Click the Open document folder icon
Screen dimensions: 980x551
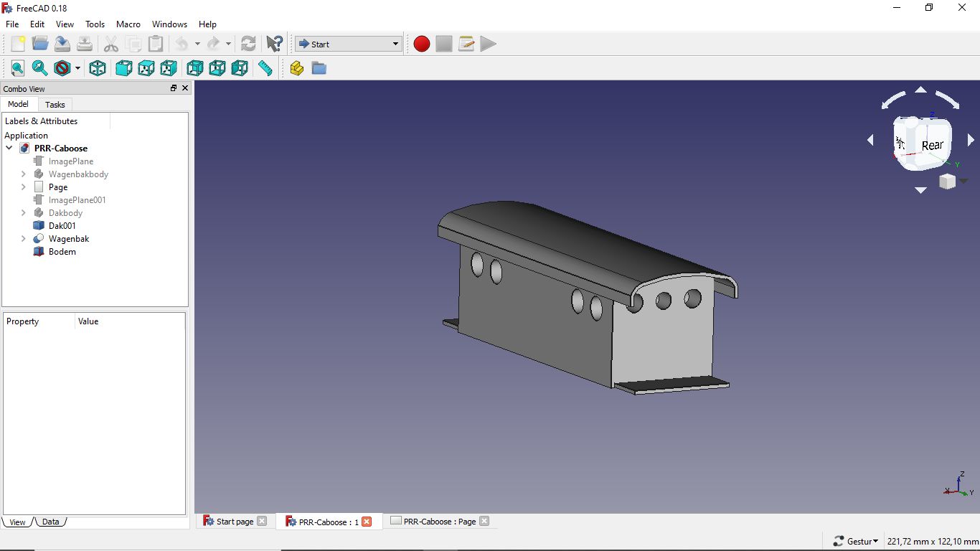[40, 44]
